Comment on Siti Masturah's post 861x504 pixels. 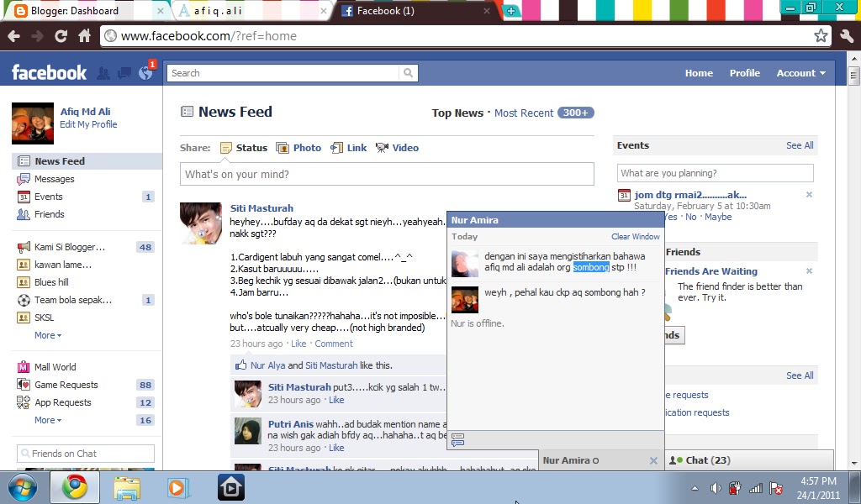[x=333, y=344]
